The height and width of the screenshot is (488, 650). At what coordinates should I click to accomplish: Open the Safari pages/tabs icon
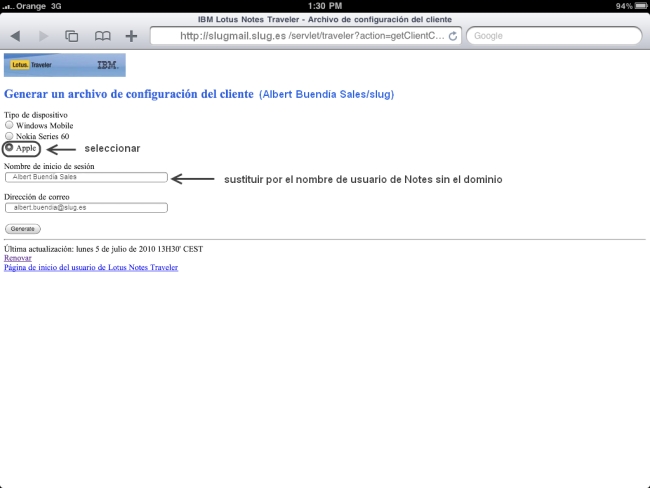tap(72, 36)
